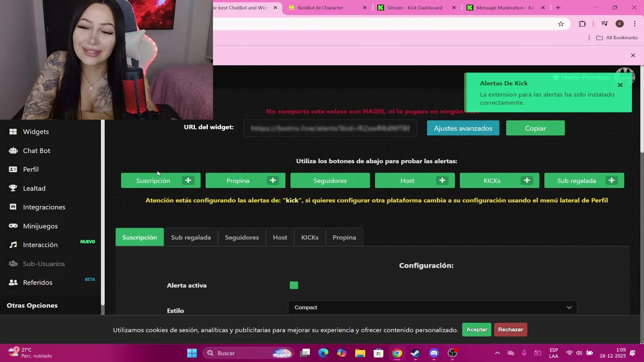Show hidden system tray icons chevron
Image resolution: width=644 pixels, height=362 pixels.
497,353
